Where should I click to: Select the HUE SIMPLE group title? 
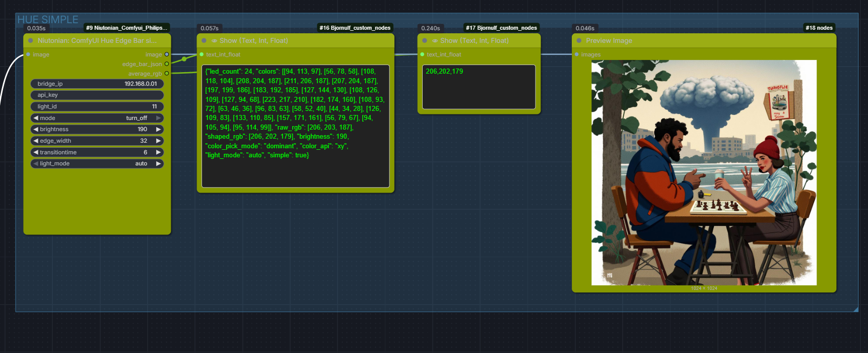48,20
